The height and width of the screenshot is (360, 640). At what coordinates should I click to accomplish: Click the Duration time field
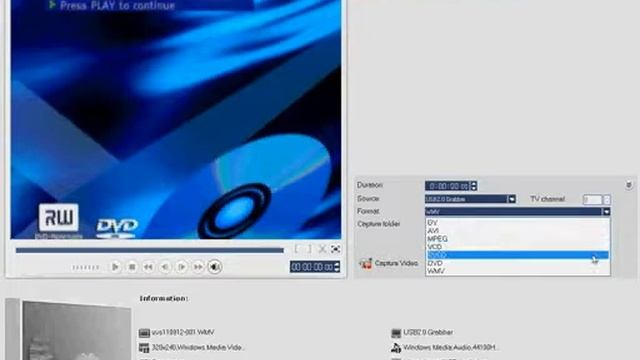pyautogui.click(x=448, y=186)
